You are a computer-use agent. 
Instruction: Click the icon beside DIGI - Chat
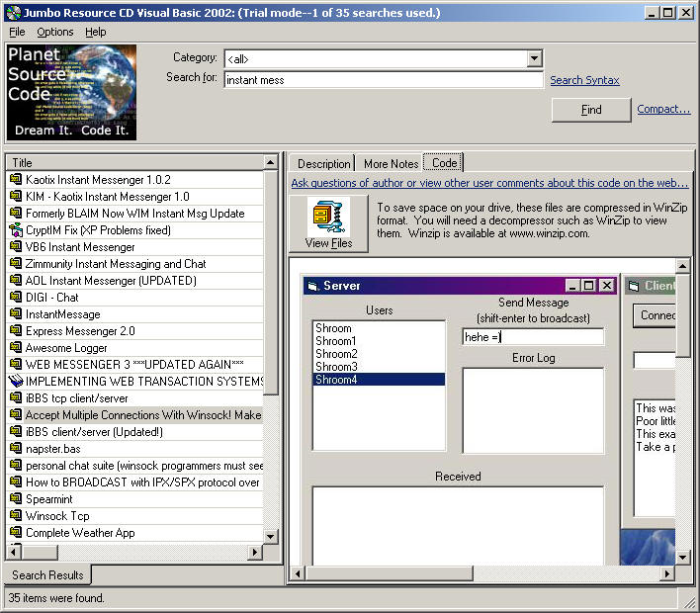coord(16,298)
